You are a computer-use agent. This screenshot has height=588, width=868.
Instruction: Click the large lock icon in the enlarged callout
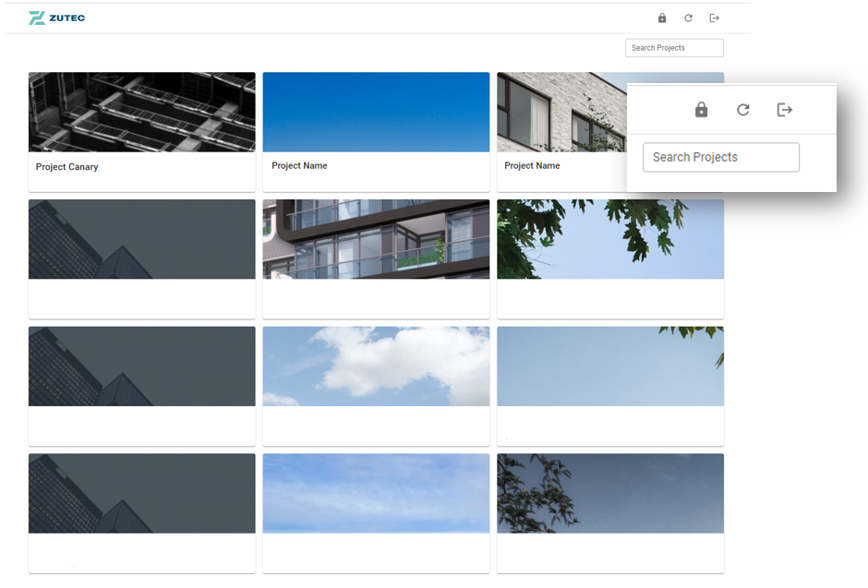coord(702,110)
